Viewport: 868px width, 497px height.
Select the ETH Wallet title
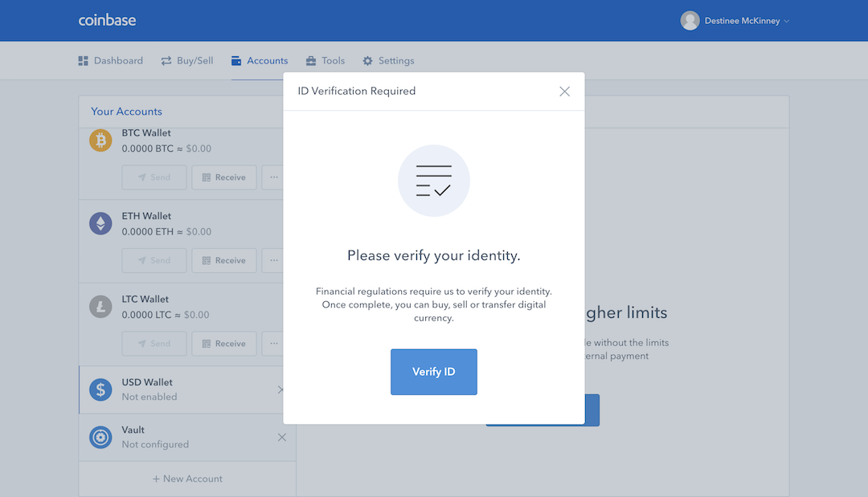coord(146,216)
